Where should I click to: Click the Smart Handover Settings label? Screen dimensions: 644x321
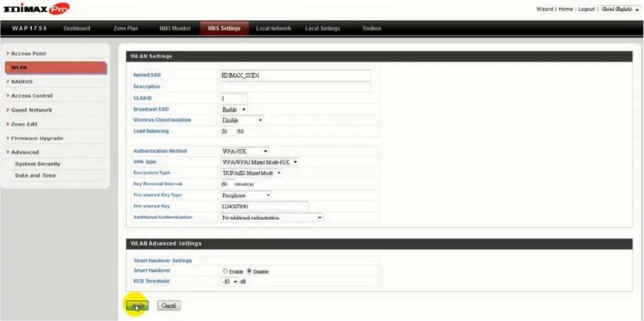point(162,260)
